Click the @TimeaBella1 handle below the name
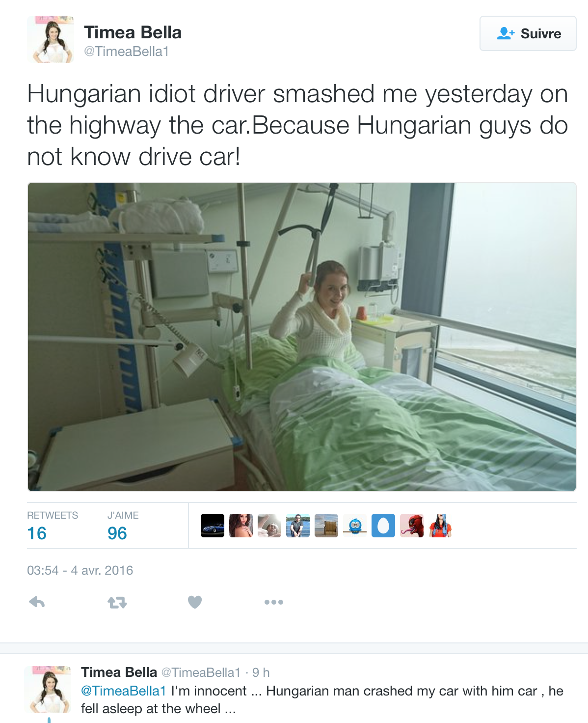 tap(126, 52)
